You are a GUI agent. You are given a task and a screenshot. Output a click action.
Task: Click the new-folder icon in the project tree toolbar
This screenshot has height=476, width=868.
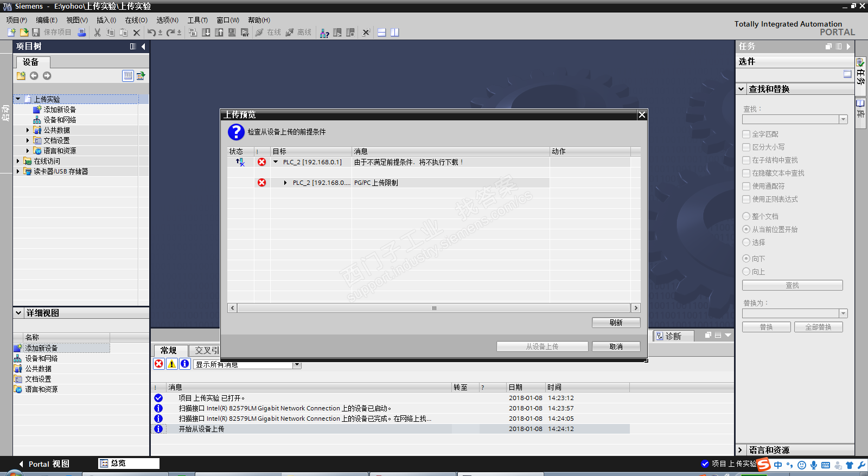(21, 76)
